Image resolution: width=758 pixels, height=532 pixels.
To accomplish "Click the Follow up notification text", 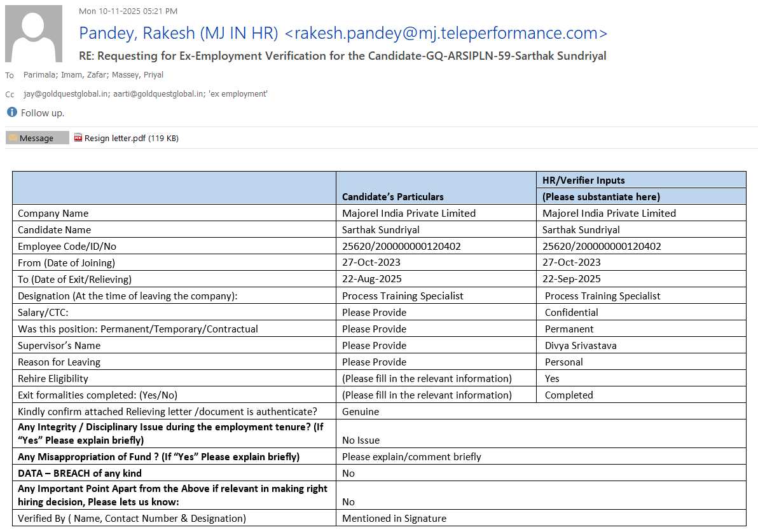I will 43,113.
